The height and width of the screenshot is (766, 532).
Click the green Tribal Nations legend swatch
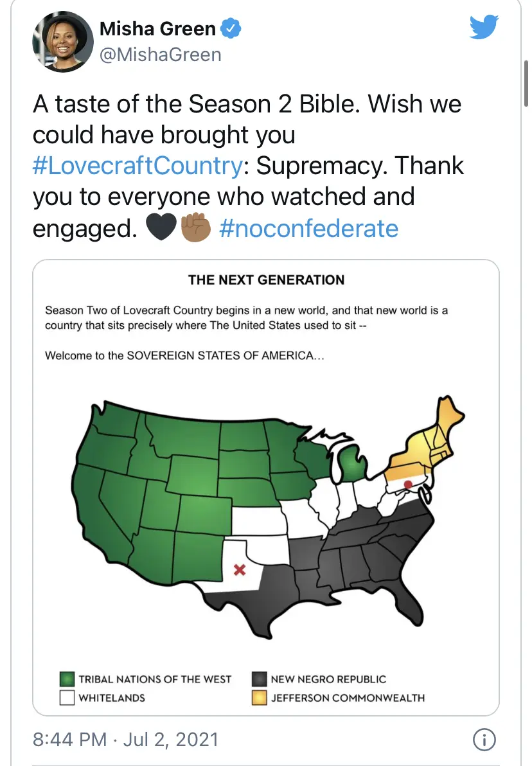coord(67,679)
